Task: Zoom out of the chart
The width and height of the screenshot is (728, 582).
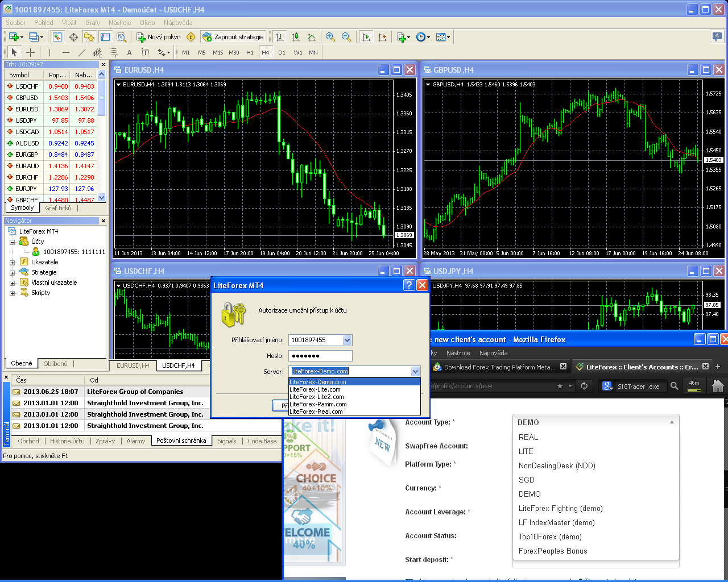Action: tap(346, 37)
